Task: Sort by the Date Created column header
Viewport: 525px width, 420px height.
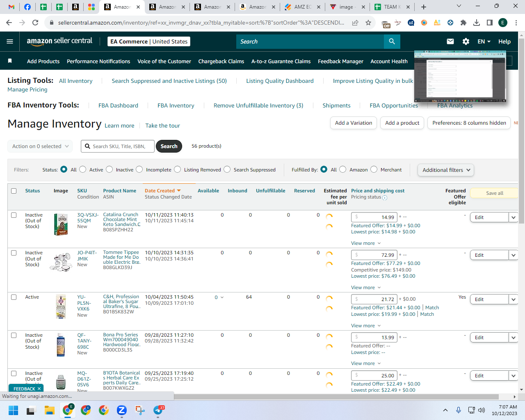Action: tap(162, 191)
